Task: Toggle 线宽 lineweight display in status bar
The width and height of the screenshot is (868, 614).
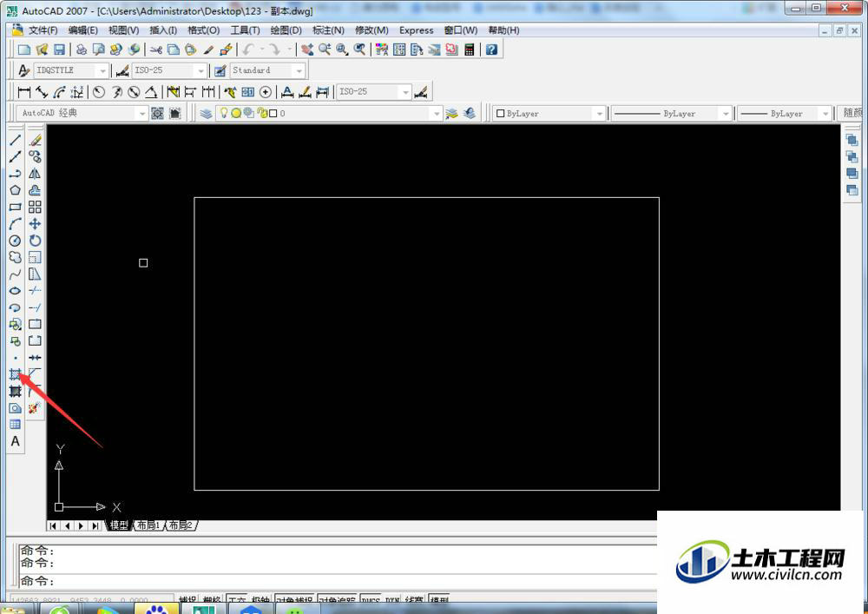Action: pos(414,600)
